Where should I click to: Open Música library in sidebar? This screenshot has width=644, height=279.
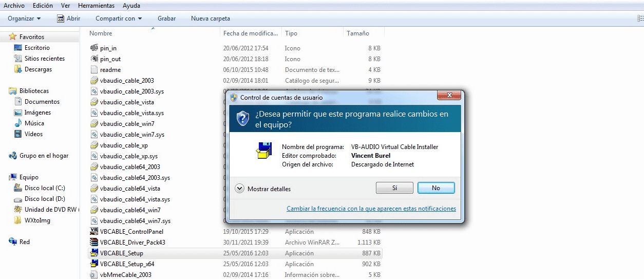click(34, 123)
